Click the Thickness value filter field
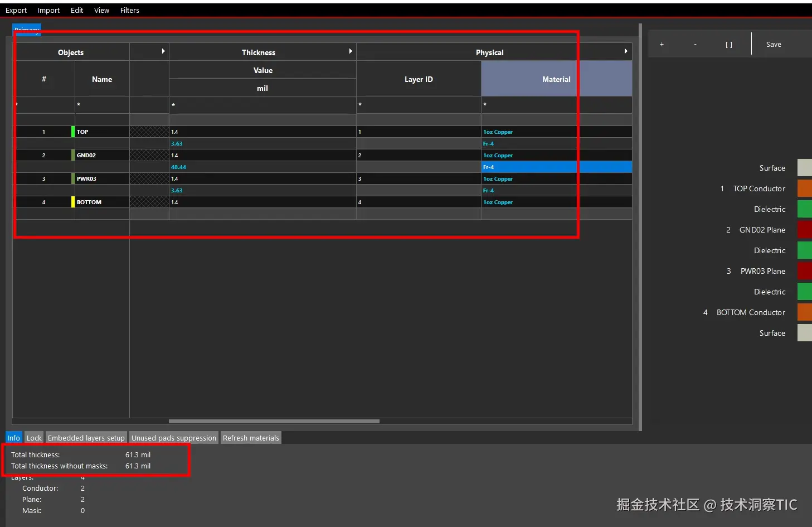The height and width of the screenshot is (527, 812). 262,105
